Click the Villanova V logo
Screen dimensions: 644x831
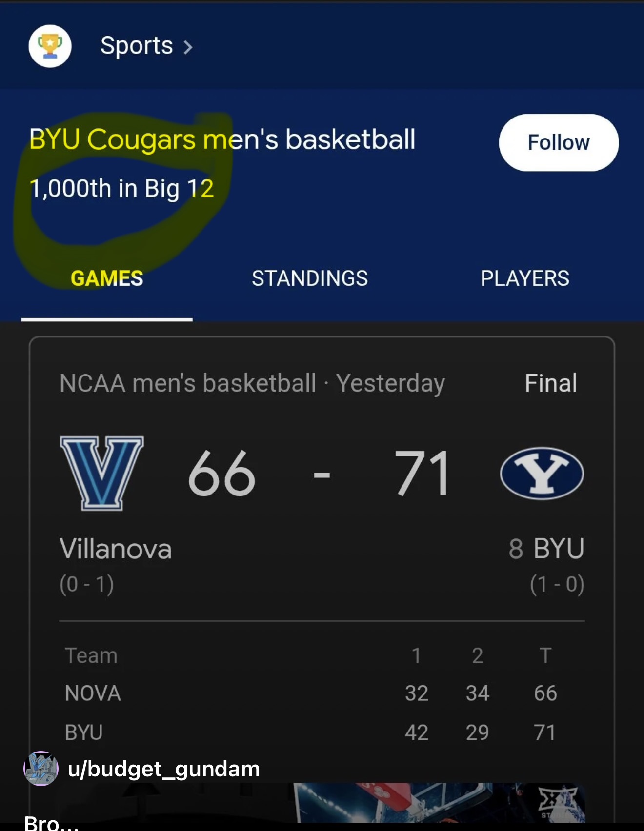pyautogui.click(x=101, y=473)
